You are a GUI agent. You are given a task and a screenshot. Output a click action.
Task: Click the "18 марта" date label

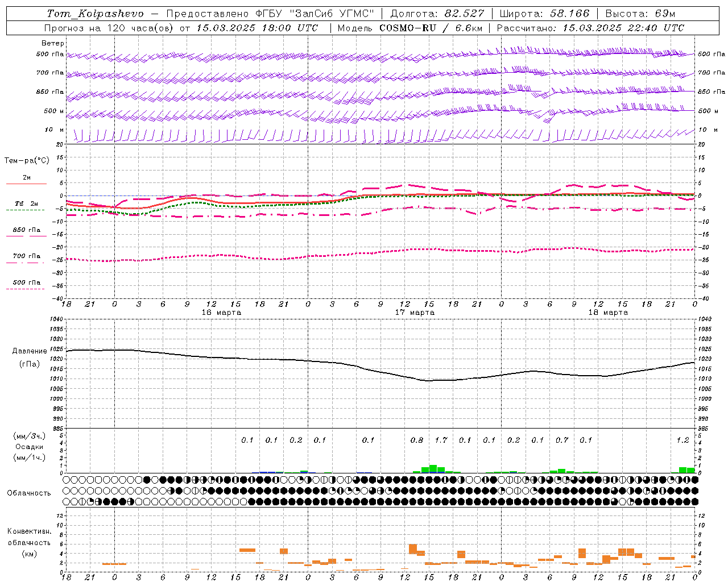click(608, 313)
